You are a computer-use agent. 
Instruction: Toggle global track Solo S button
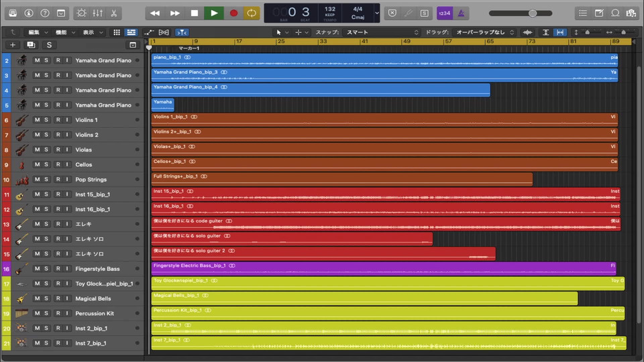(x=49, y=45)
